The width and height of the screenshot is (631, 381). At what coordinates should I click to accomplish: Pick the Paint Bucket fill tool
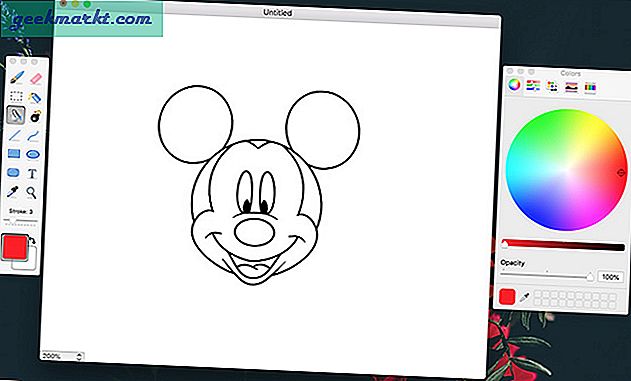point(35,97)
